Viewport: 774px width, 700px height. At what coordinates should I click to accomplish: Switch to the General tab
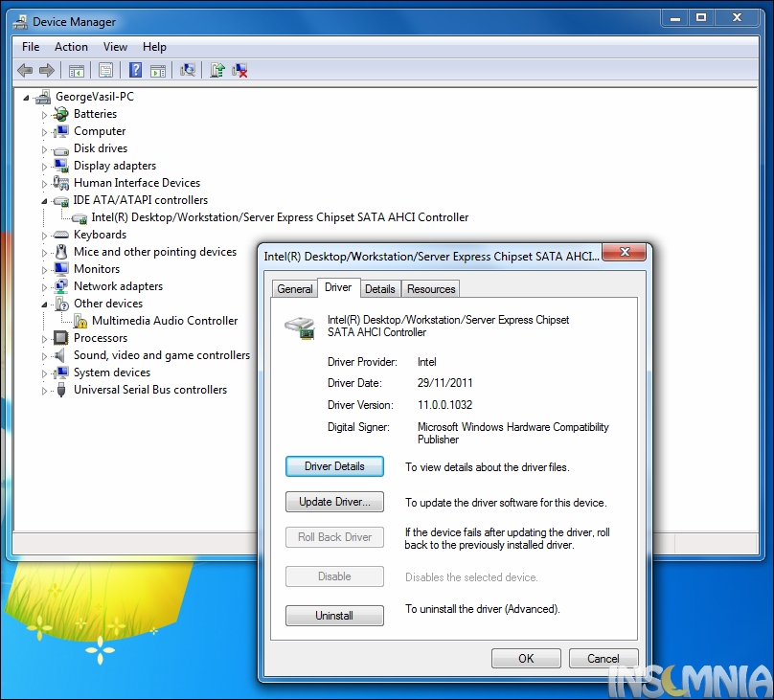pos(295,289)
